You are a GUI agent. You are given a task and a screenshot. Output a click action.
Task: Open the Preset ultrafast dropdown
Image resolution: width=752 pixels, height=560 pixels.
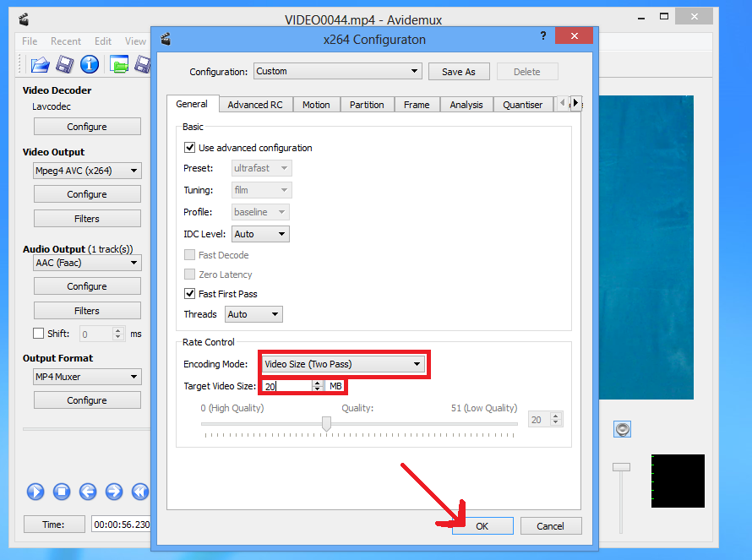261,168
